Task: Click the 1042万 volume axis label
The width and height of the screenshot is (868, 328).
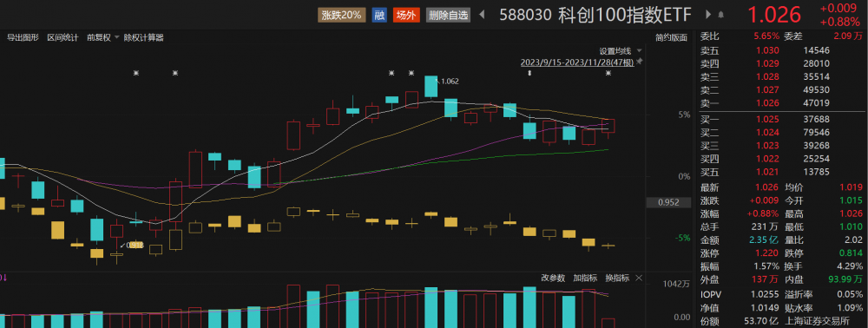Action: pyautogui.click(x=675, y=285)
